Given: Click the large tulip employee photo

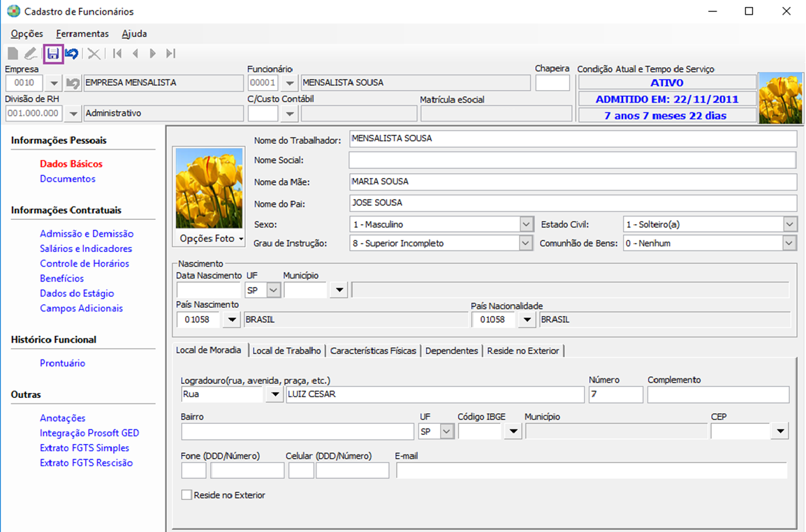Looking at the screenshot, I should (210, 188).
